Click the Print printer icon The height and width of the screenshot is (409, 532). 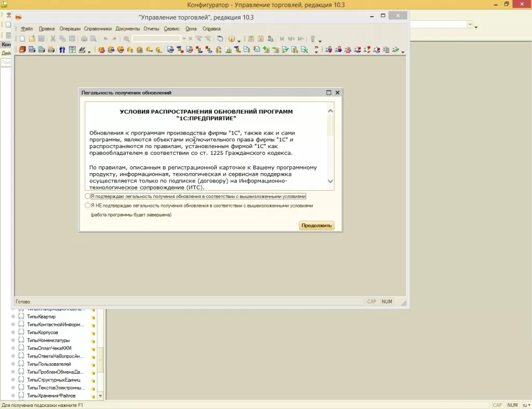point(84,39)
